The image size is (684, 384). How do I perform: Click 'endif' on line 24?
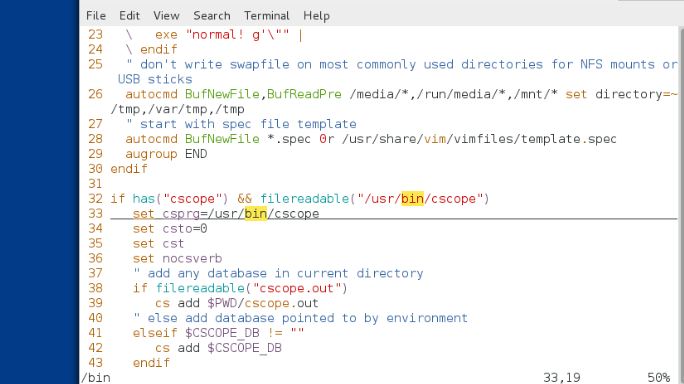point(159,50)
